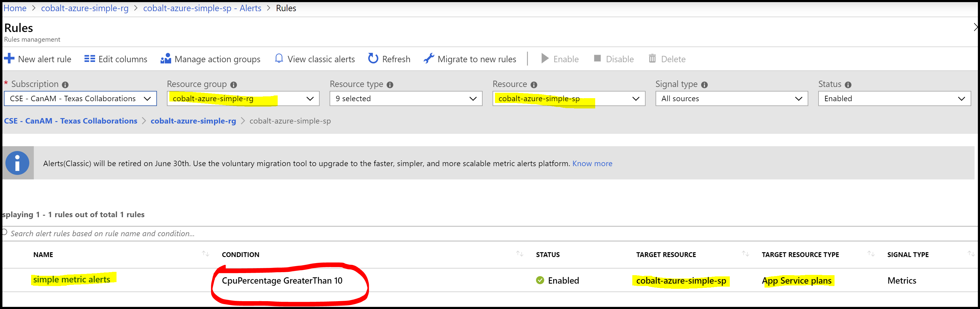Click the Signal type info icon
980x309 pixels.
(x=704, y=85)
